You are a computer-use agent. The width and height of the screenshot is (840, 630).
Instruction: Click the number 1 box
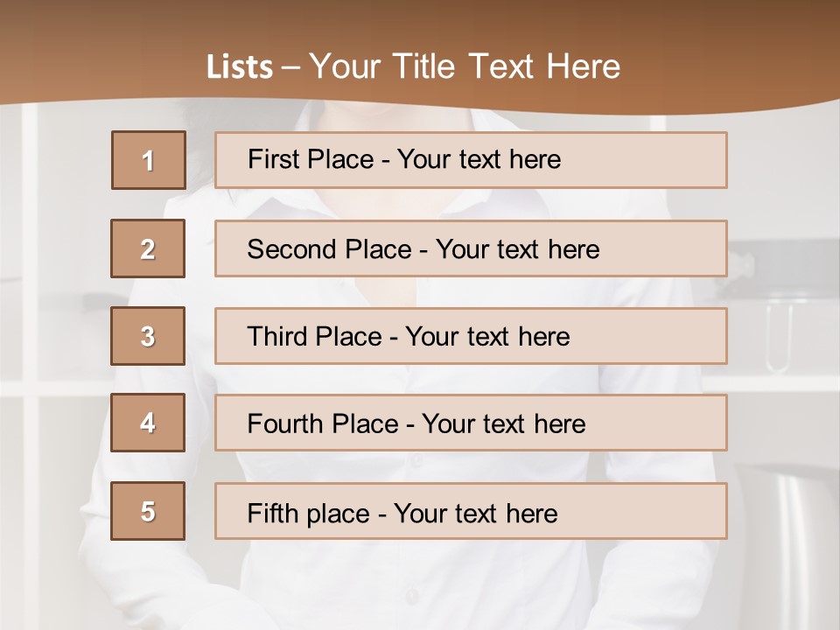(x=148, y=160)
